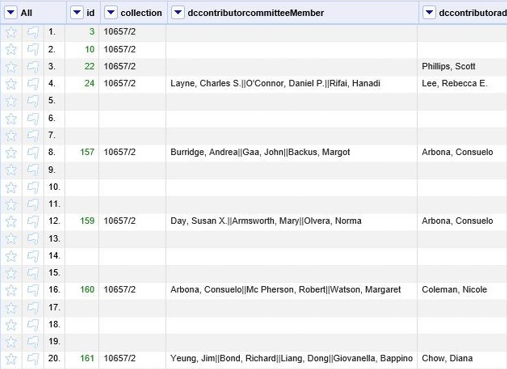Open dccontributorcommitteeMember column dropdown menu
The image size is (507, 369).
point(178,13)
